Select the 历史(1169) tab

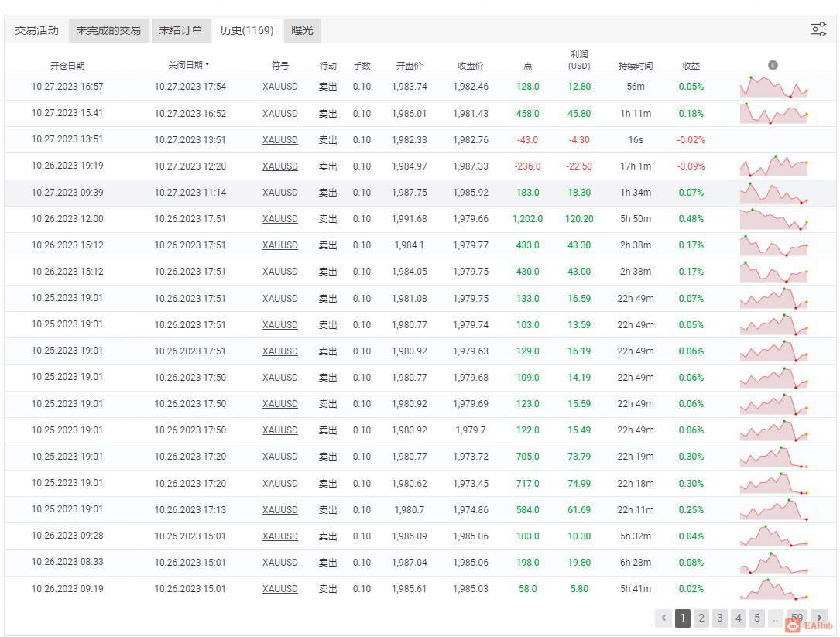point(246,30)
